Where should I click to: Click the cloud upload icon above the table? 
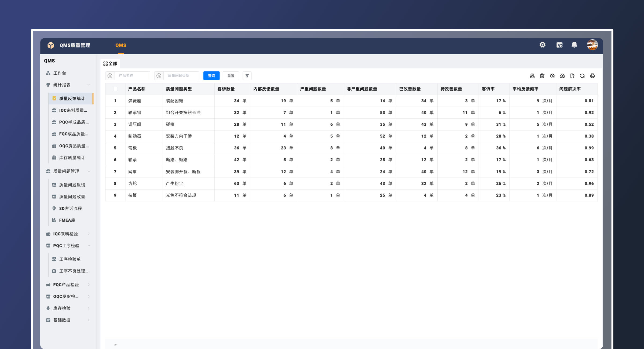(x=562, y=76)
